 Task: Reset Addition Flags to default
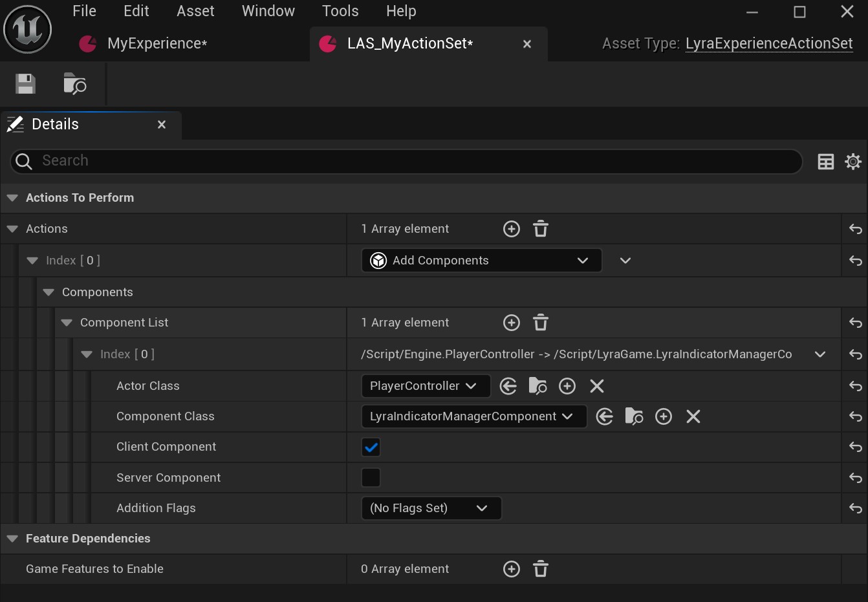pos(855,508)
